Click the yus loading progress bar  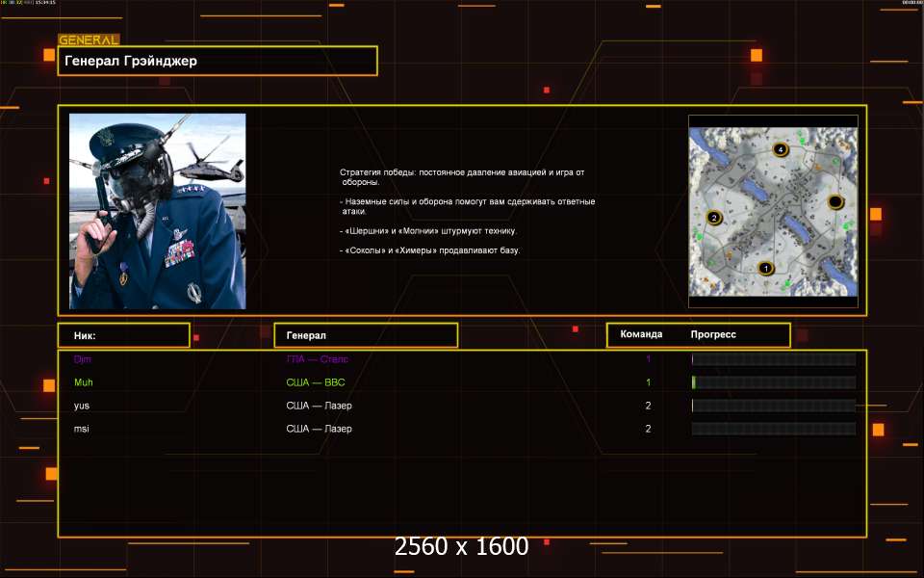click(773, 406)
